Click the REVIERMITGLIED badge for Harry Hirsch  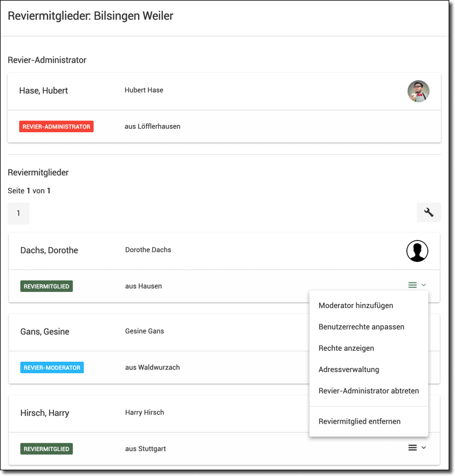coord(46,449)
